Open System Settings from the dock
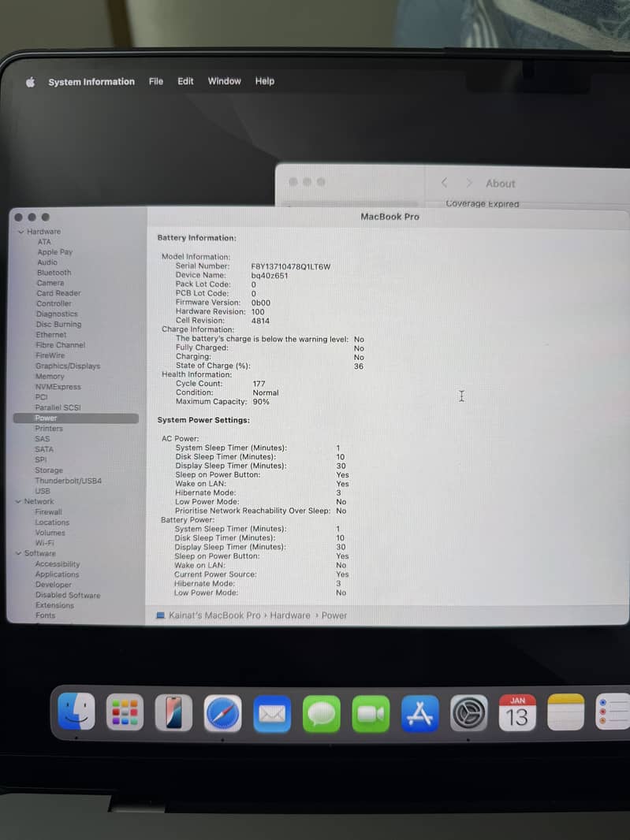 click(x=468, y=714)
